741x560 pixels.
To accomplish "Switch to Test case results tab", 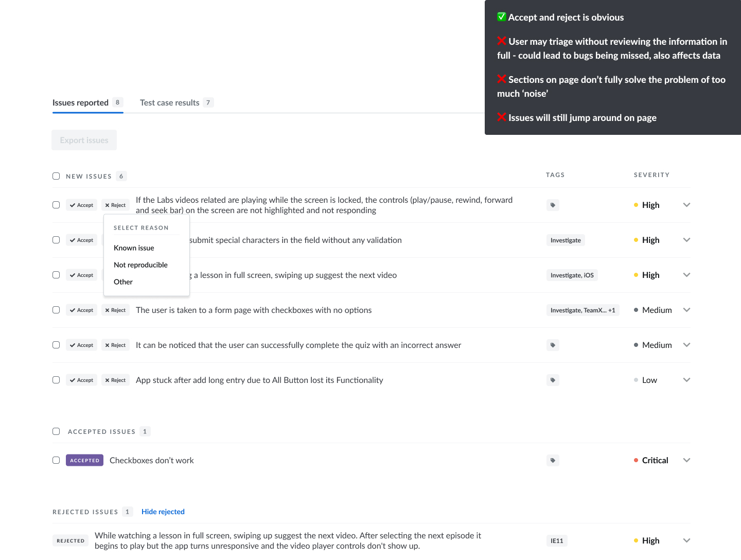I will pos(170,103).
